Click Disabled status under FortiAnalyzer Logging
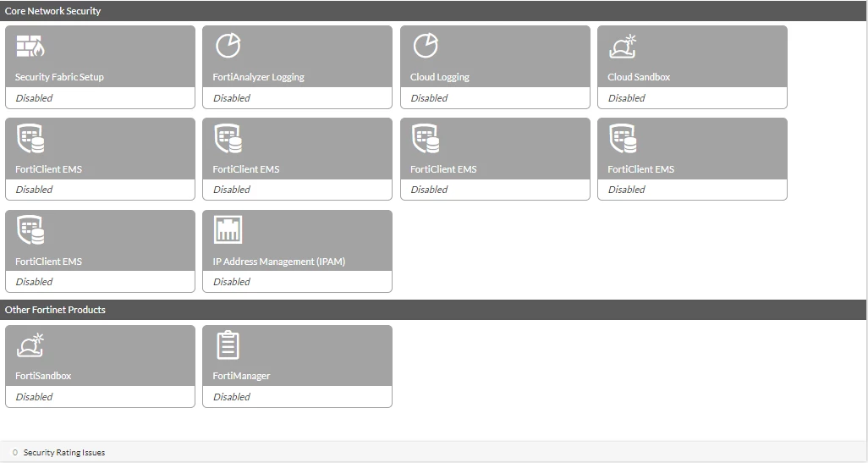868x463 pixels. 232,98
